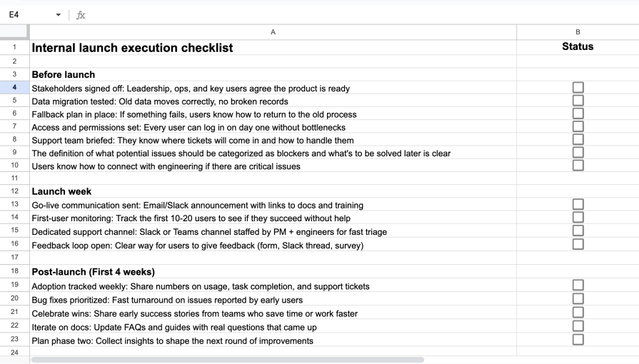639x364 pixels.
Task: Click the select-all corner box
Action: [14, 32]
